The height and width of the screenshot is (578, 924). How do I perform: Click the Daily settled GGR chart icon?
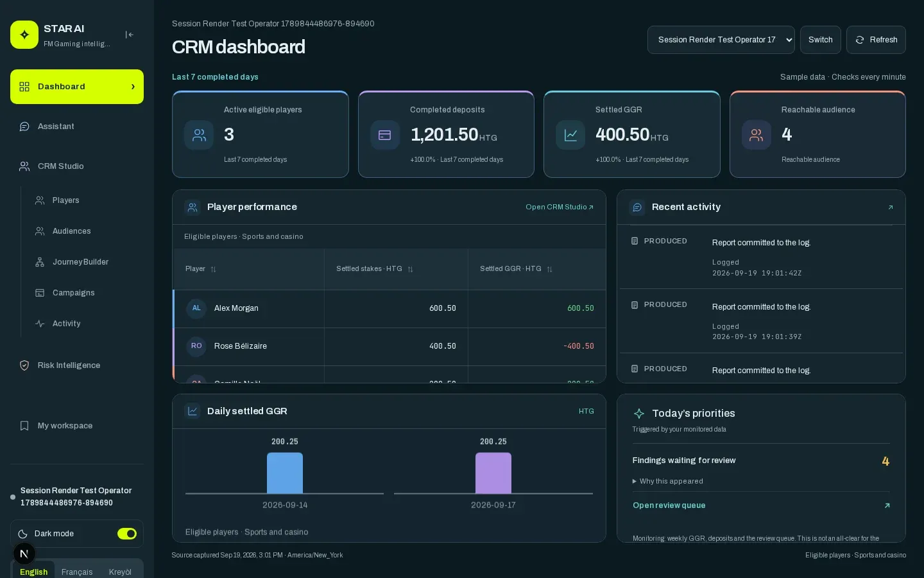pos(193,411)
